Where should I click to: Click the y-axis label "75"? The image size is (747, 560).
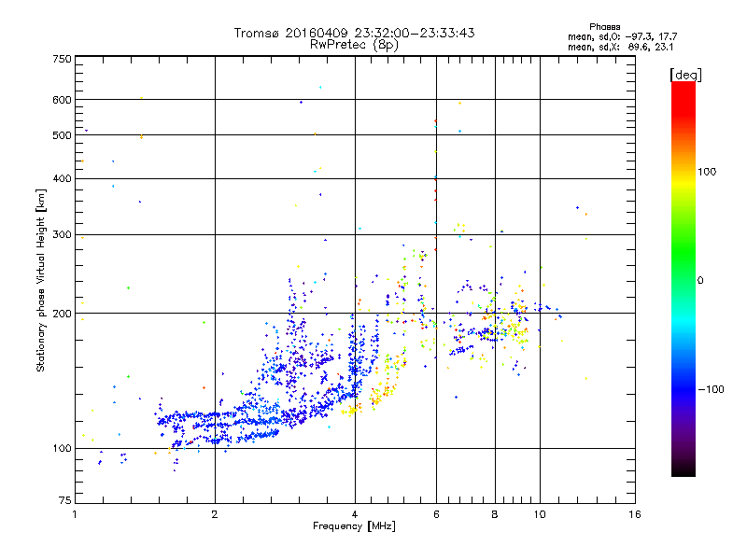coord(65,500)
